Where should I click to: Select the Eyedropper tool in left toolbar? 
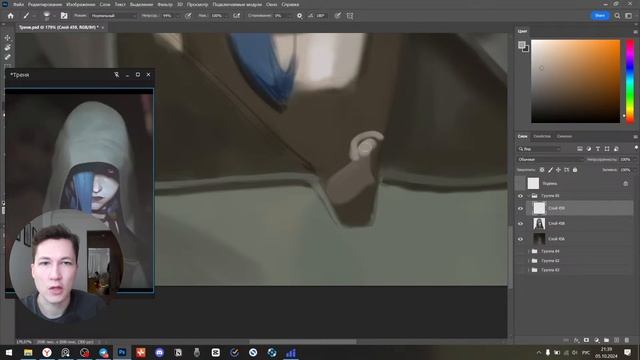tap(7, 57)
